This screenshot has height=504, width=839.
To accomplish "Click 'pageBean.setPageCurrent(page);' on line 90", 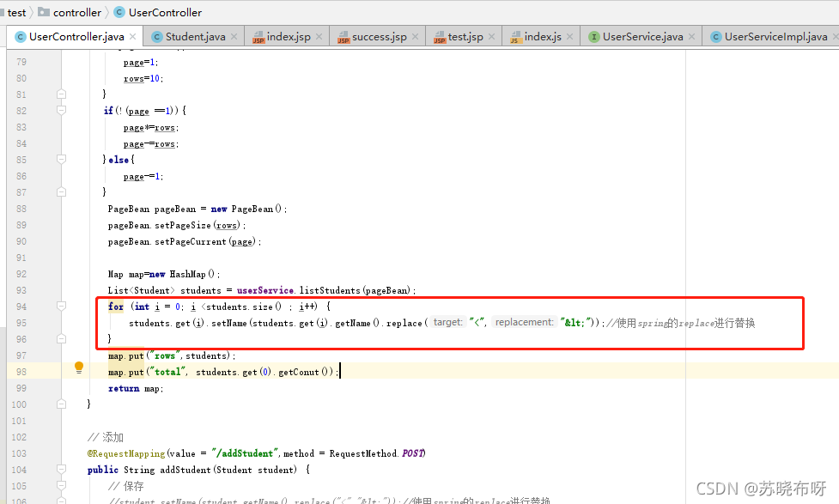I will 185,242.
